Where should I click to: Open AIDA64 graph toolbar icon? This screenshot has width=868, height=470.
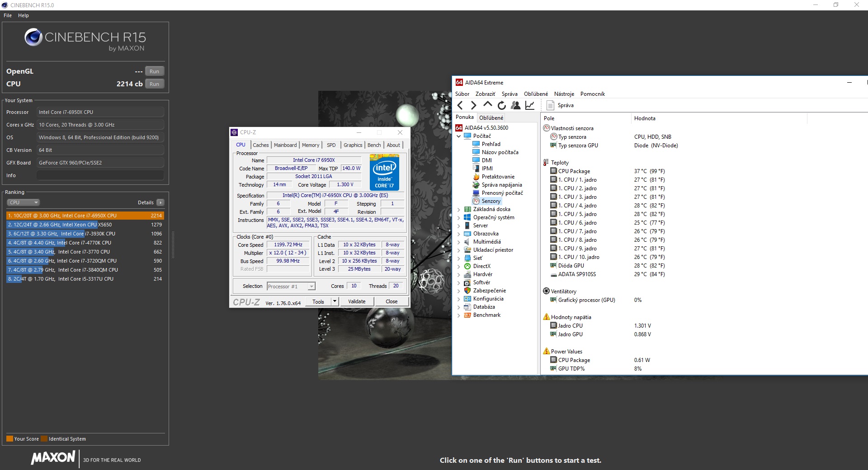coord(530,105)
